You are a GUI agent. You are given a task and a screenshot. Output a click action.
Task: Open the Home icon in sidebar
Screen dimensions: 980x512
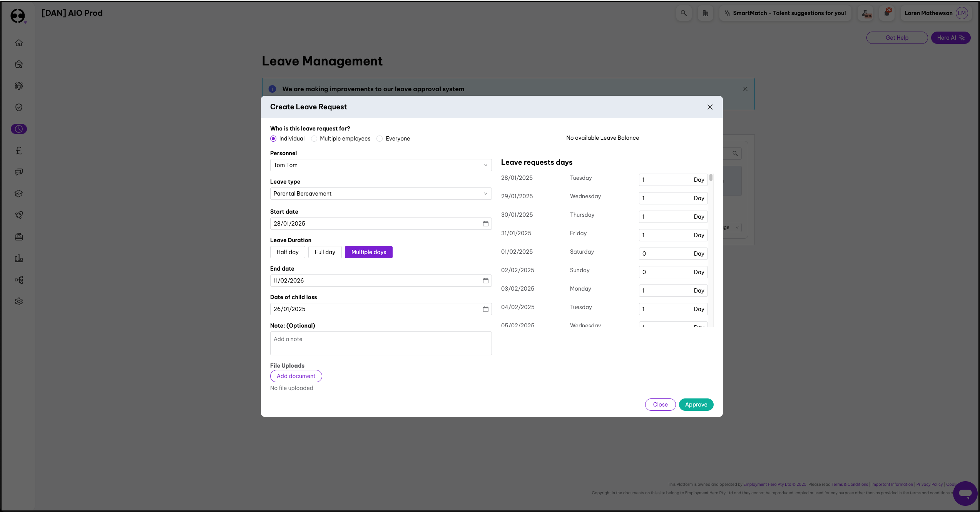[19, 43]
